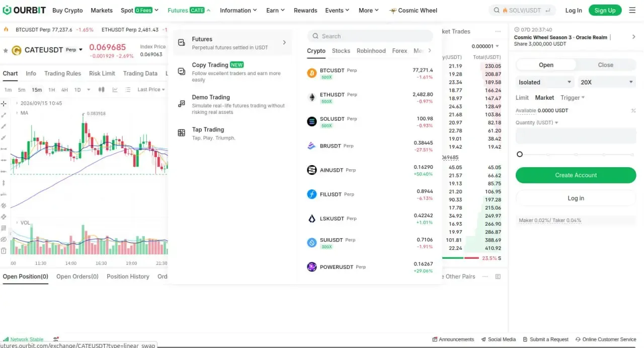Click the Quantity (USDT) input field
This screenshot has width=644, height=348.
(576, 136)
